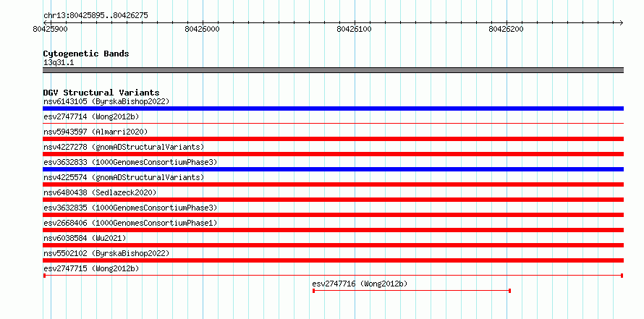Click the Cytogenetic Bands track title
Image resolution: width=644 pixels, height=319 pixels.
86,54
